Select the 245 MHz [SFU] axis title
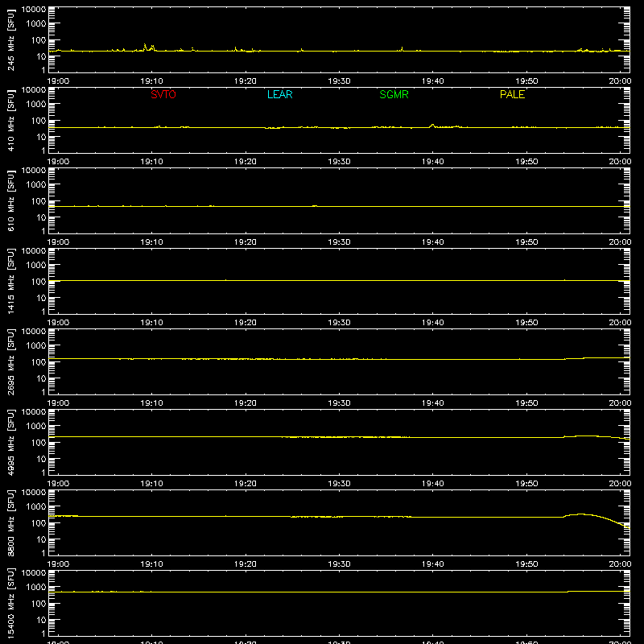The height and width of the screenshot is (644, 644). 11,39
